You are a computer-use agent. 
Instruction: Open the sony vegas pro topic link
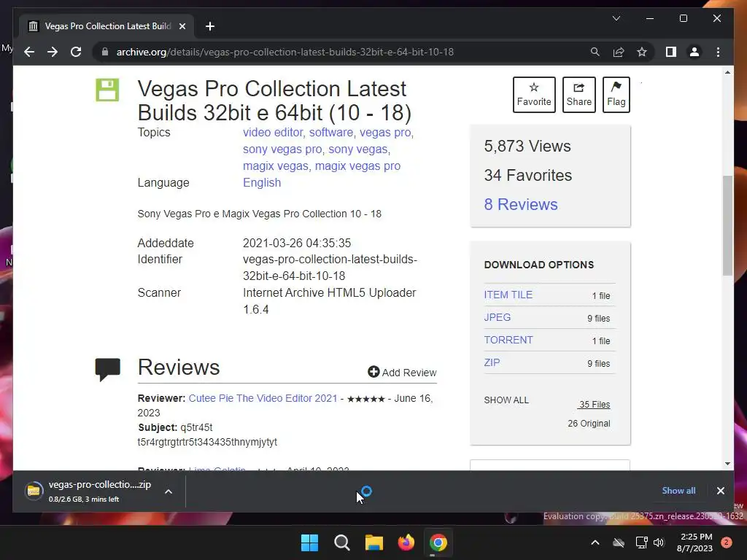pyautogui.click(x=282, y=149)
